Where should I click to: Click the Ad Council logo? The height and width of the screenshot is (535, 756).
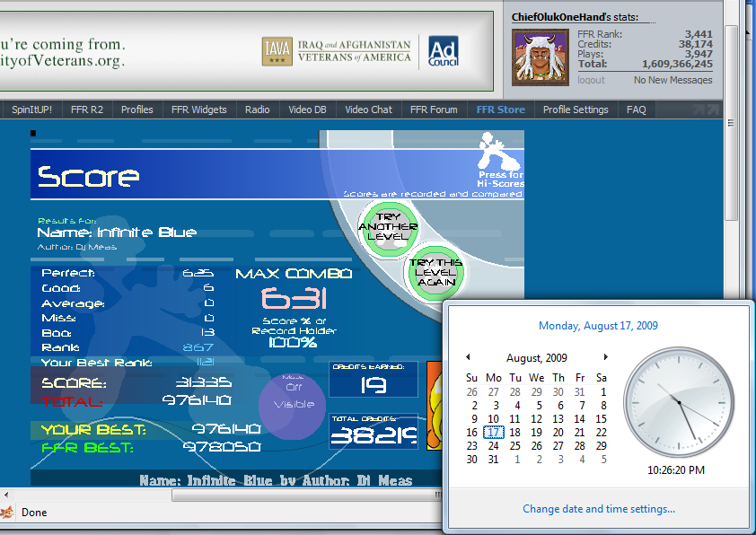(442, 51)
